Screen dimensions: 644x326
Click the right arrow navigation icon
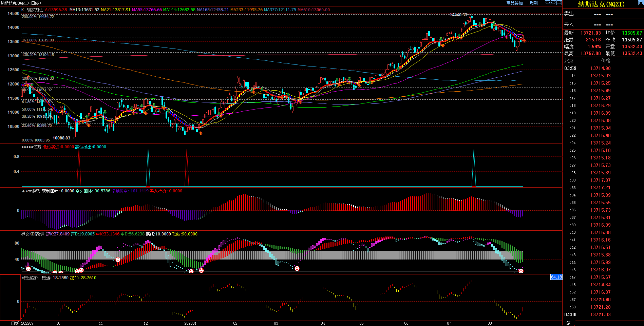point(553,3)
